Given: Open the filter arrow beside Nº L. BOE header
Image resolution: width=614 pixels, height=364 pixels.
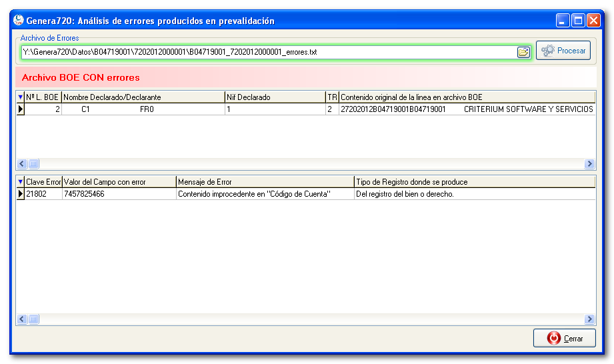Looking at the screenshot, I should pyautogui.click(x=21, y=97).
